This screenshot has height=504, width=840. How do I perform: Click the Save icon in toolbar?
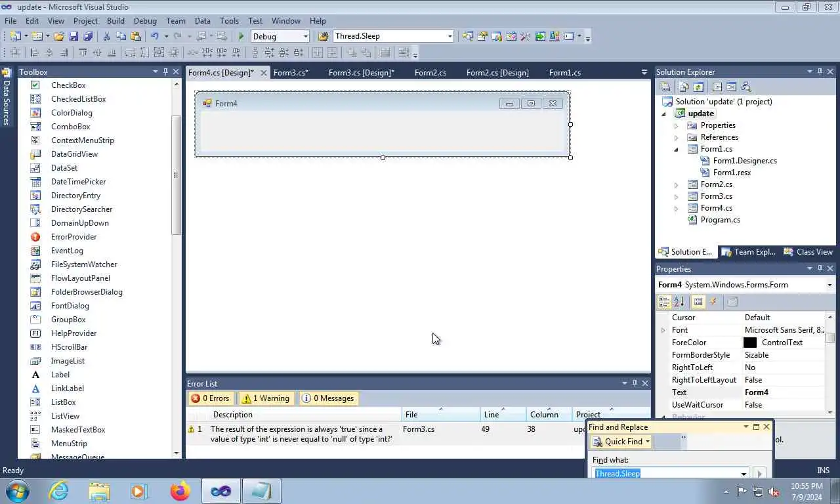click(x=73, y=36)
